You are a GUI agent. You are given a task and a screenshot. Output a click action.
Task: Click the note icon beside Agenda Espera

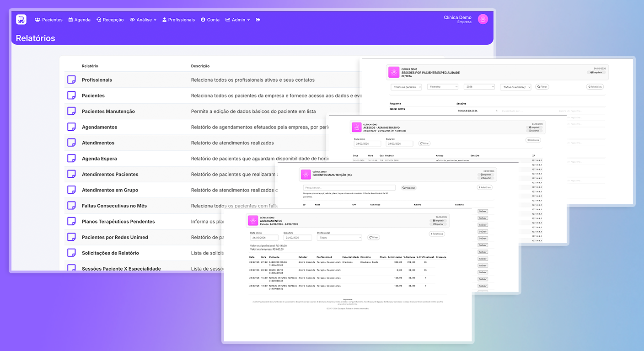[x=71, y=159]
